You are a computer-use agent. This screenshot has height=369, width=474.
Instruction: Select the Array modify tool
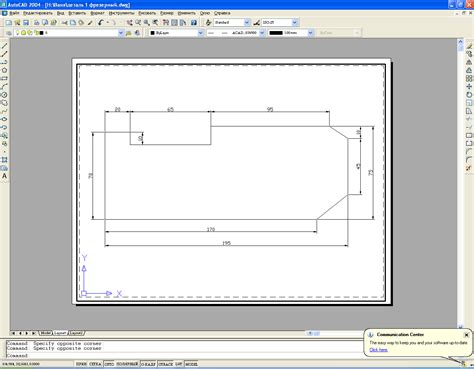tap(469, 78)
